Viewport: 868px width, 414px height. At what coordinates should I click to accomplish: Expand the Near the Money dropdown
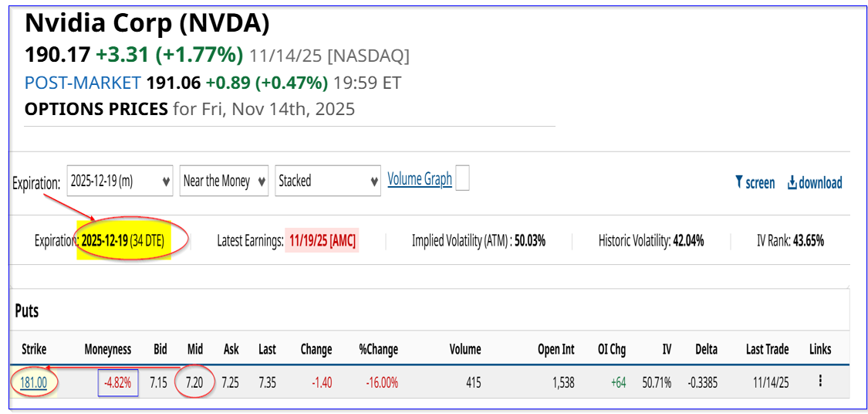coord(224,181)
